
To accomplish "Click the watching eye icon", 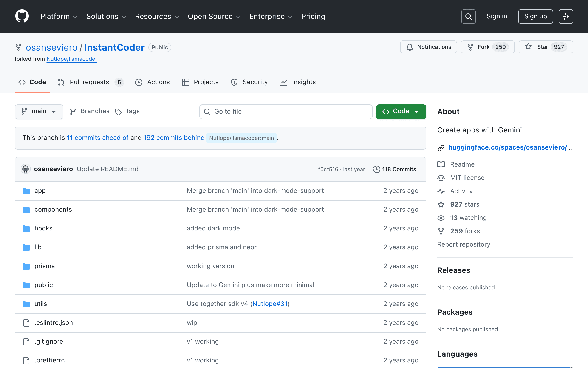I will coord(441,218).
